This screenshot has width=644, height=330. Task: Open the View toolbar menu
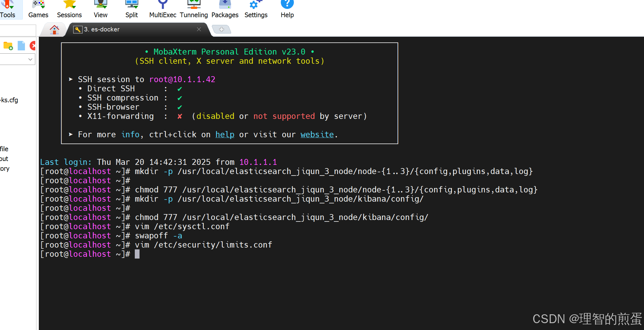click(100, 9)
